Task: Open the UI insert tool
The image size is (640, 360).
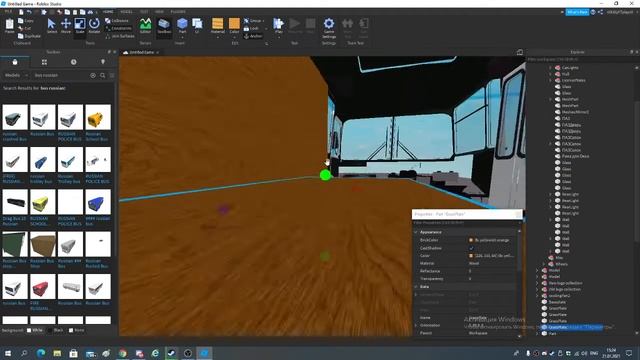Action: [197, 26]
